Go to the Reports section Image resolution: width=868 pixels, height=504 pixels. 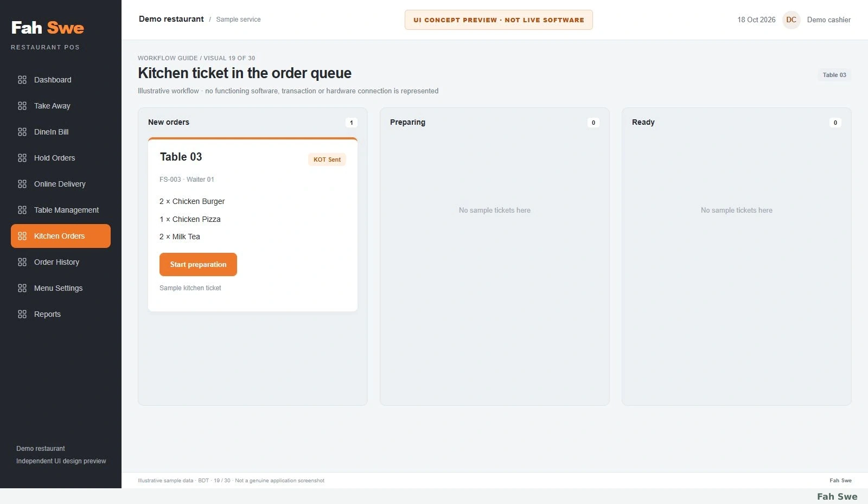tap(61, 314)
